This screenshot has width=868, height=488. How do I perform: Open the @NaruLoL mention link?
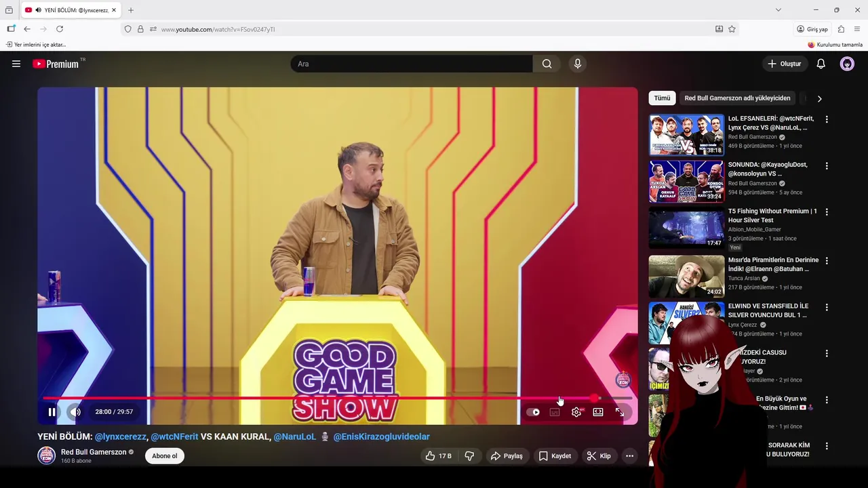point(295,436)
